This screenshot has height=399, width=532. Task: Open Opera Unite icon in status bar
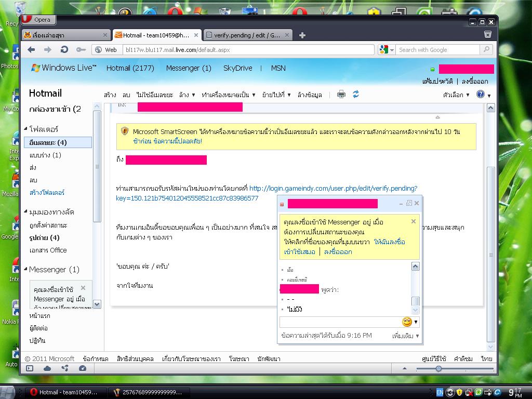[x=65, y=368]
